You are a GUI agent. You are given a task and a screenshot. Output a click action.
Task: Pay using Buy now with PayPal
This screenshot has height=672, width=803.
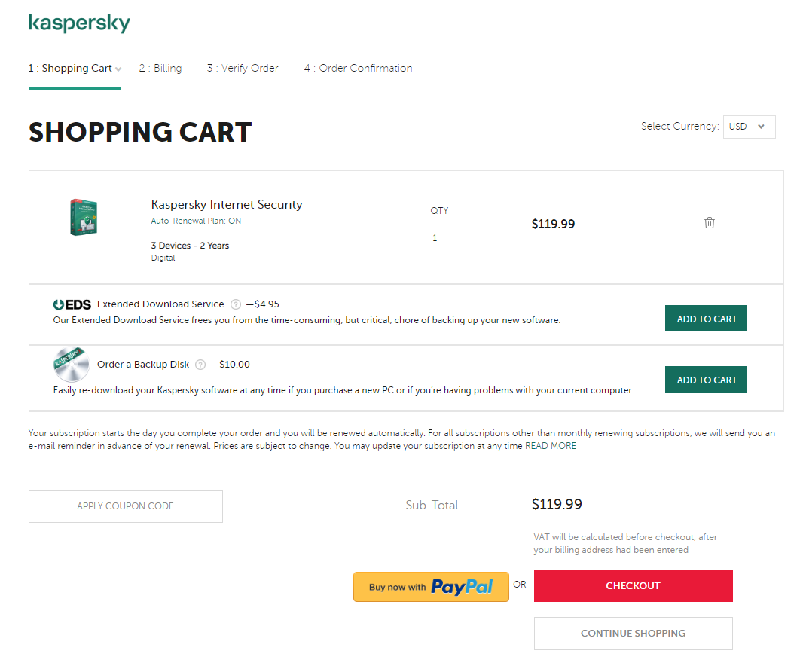pyautogui.click(x=431, y=587)
